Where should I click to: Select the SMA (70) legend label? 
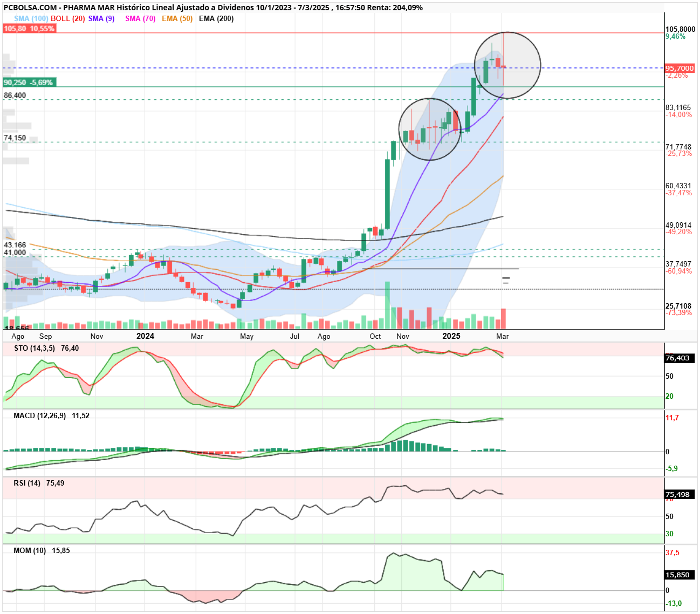click(140, 18)
